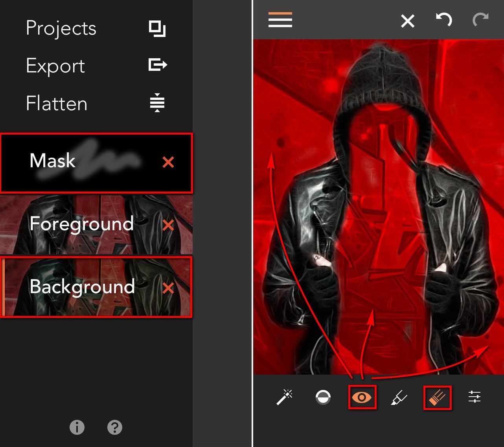Select the Mask layer

pyautogui.click(x=96, y=163)
